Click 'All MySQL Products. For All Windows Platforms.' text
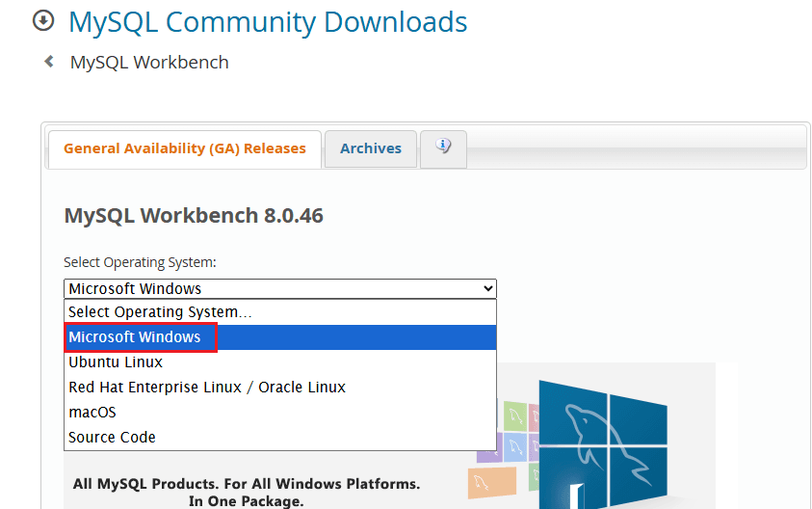The width and height of the screenshot is (812, 509). coord(247,484)
